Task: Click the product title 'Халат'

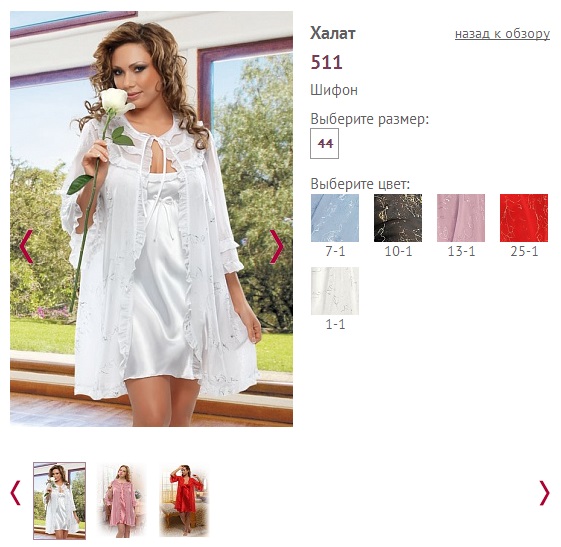Action: tap(333, 33)
